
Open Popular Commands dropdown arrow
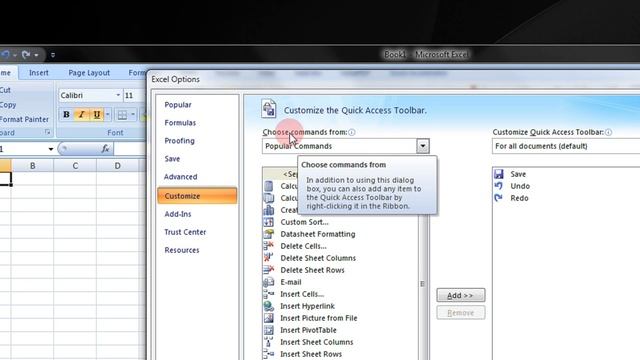click(x=423, y=146)
